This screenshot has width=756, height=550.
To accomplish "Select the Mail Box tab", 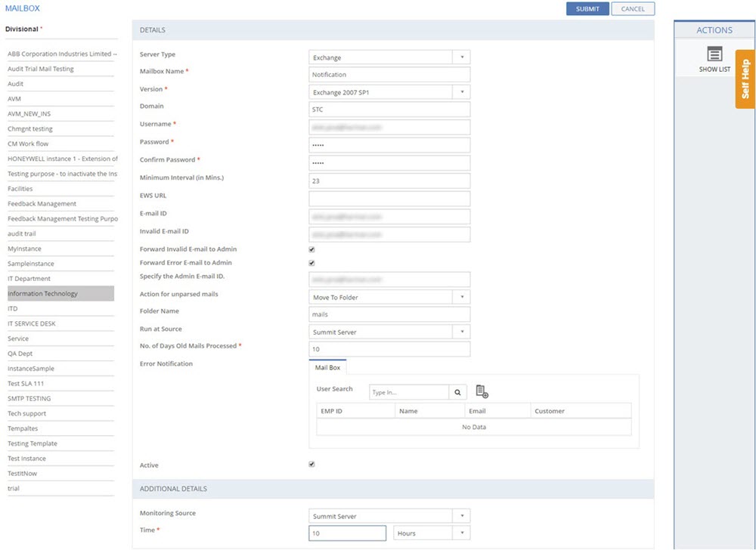I will click(327, 368).
